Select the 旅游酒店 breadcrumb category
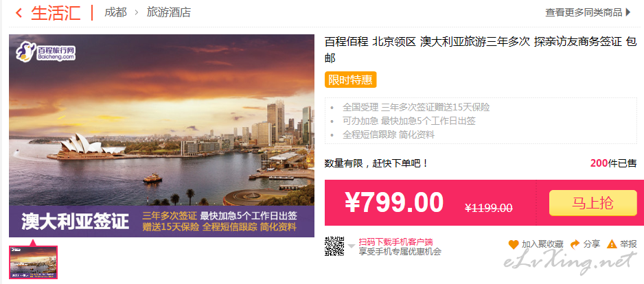This screenshot has width=644, height=284. pyautogui.click(x=169, y=12)
